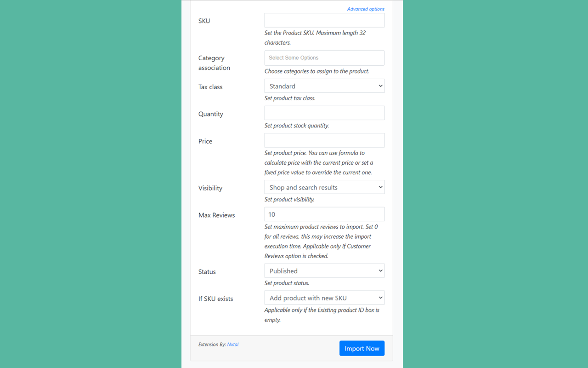Open Advanced options
588x368 pixels.
[365, 9]
